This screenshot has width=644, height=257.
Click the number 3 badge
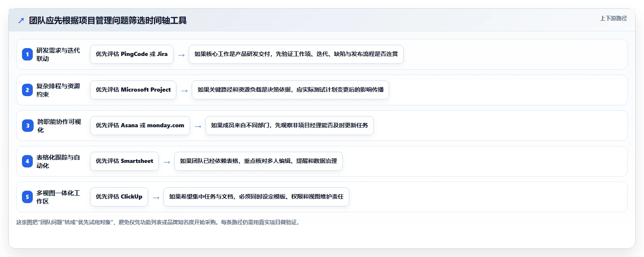coord(27,126)
